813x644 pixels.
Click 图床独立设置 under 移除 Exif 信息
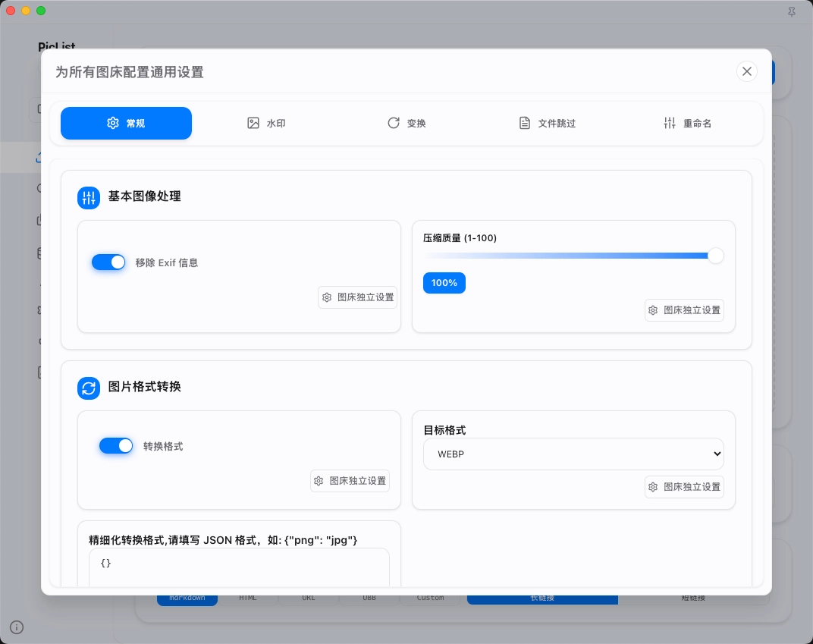coord(358,297)
